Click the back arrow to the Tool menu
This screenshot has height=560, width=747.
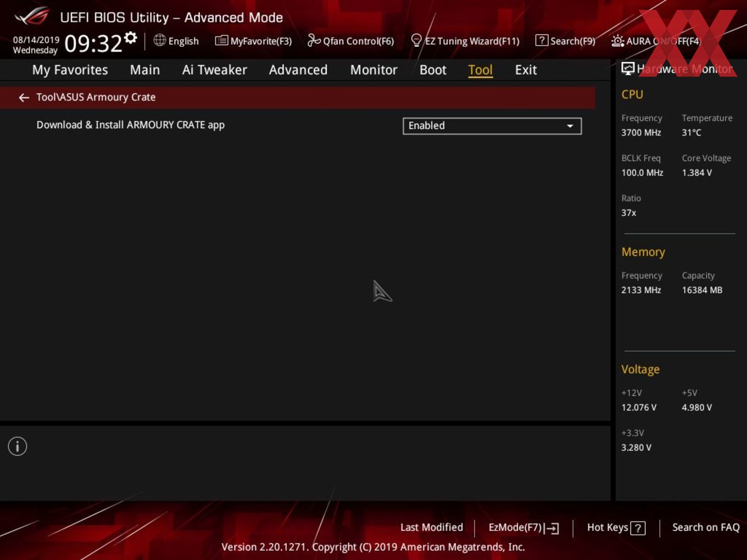[x=24, y=98]
